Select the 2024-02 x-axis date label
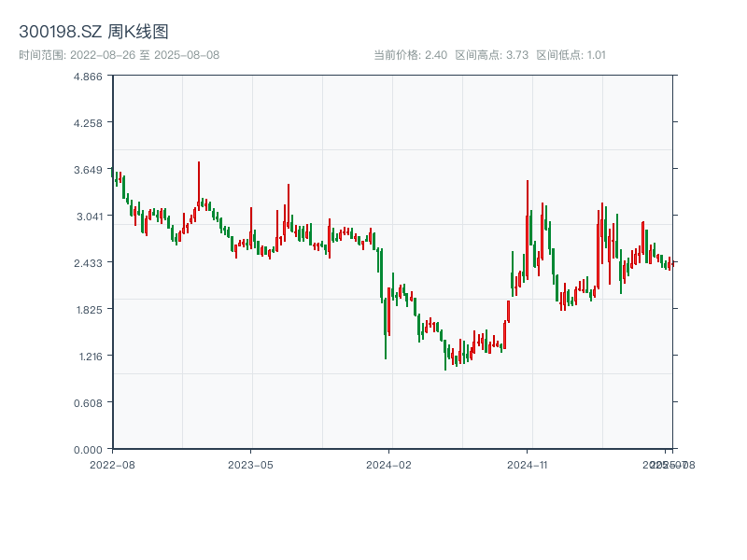This screenshot has width=747, height=560. (389, 464)
